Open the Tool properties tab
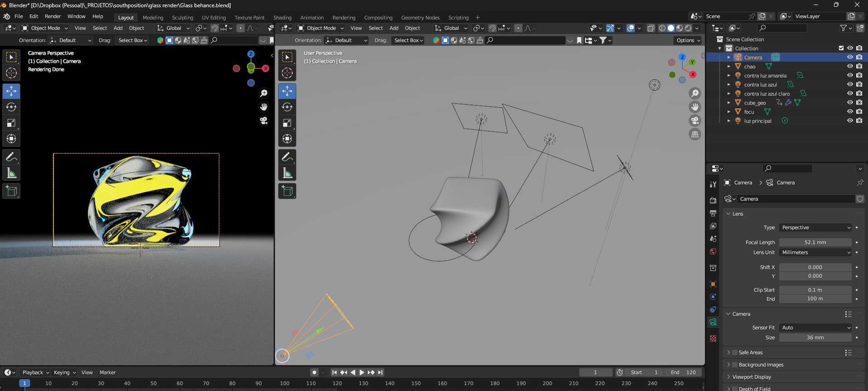 coord(713,184)
